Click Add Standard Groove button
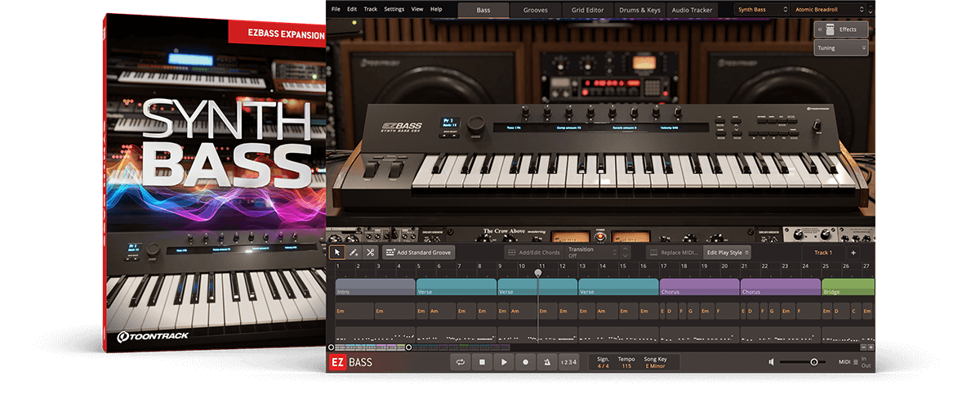The image size is (980, 399). click(x=418, y=253)
